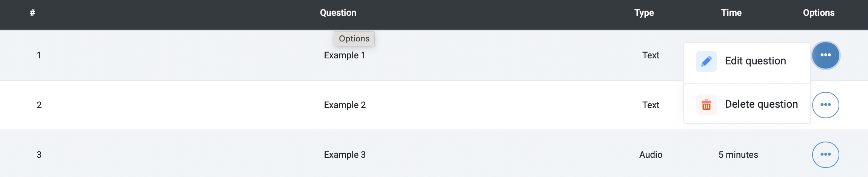Click the Type column header
The image size is (868, 177).
[644, 13]
